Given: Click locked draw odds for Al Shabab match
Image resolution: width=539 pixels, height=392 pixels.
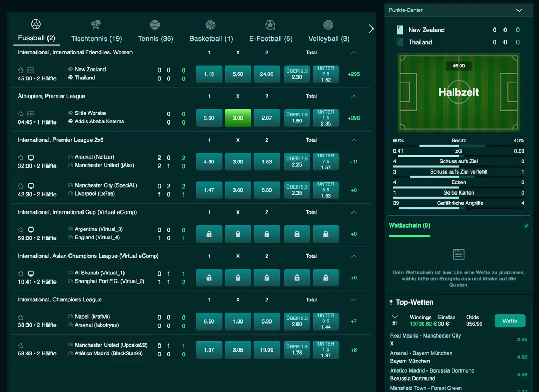Looking at the screenshot, I should 238,278.
